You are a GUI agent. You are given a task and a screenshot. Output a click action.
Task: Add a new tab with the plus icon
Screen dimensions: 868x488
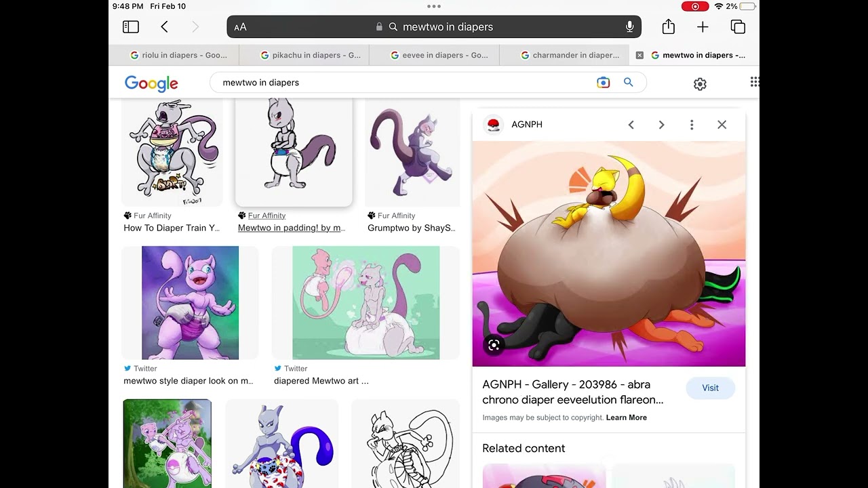[703, 27]
